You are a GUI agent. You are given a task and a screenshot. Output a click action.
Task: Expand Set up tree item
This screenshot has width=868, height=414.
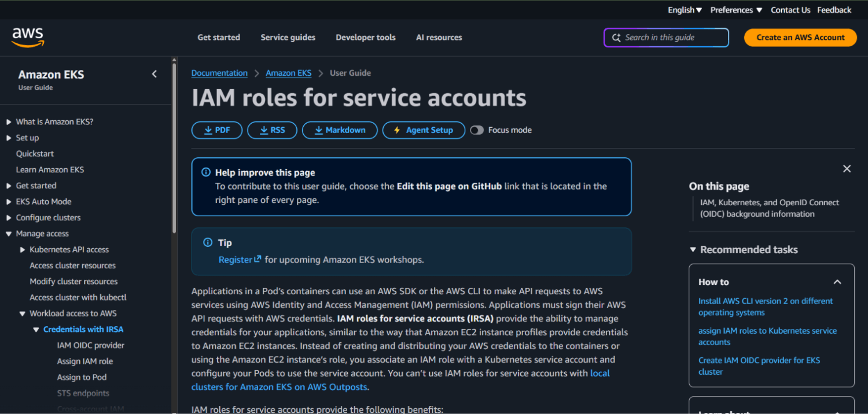9,138
